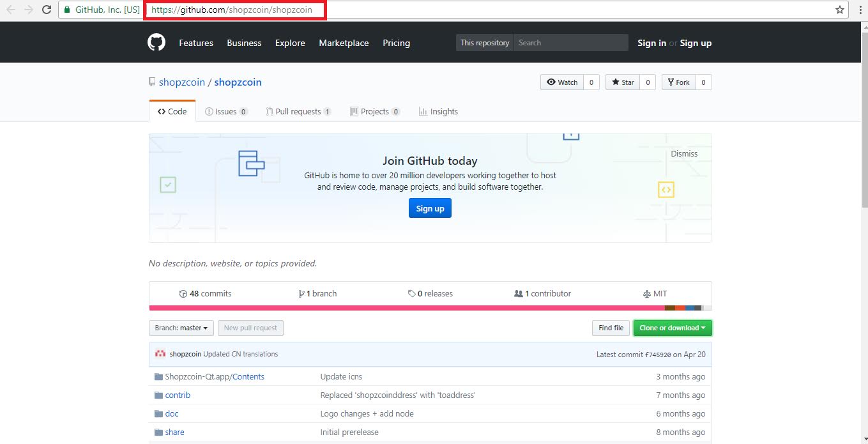
Task: Open Marketplace in the top navigation
Action: 344,43
